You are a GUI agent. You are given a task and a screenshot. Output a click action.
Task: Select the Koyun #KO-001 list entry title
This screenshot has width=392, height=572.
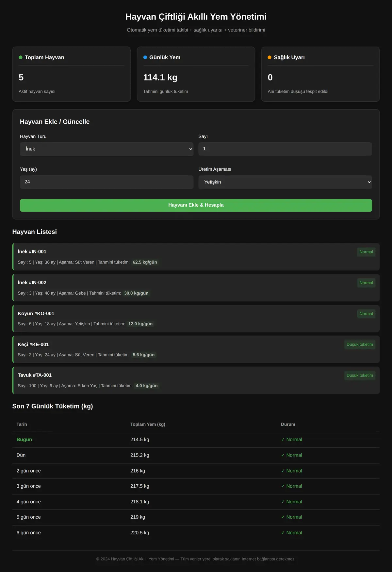[x=36, y=313]
